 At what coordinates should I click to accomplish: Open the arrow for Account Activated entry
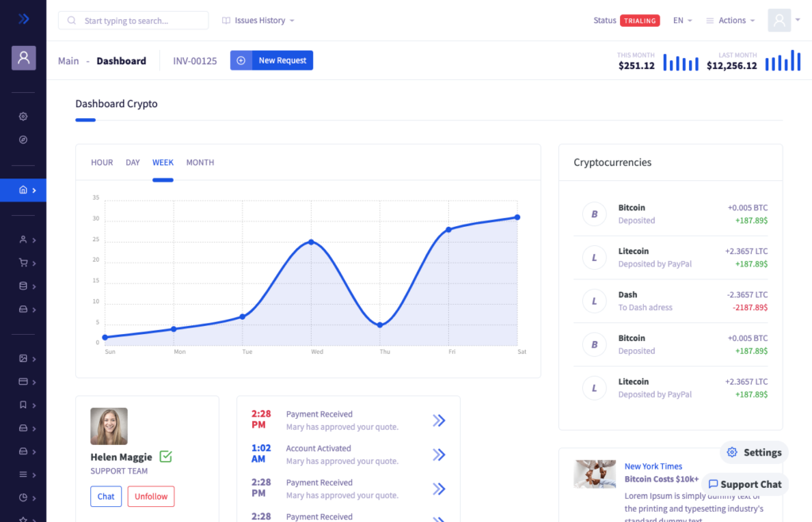[x=439, y=455]
